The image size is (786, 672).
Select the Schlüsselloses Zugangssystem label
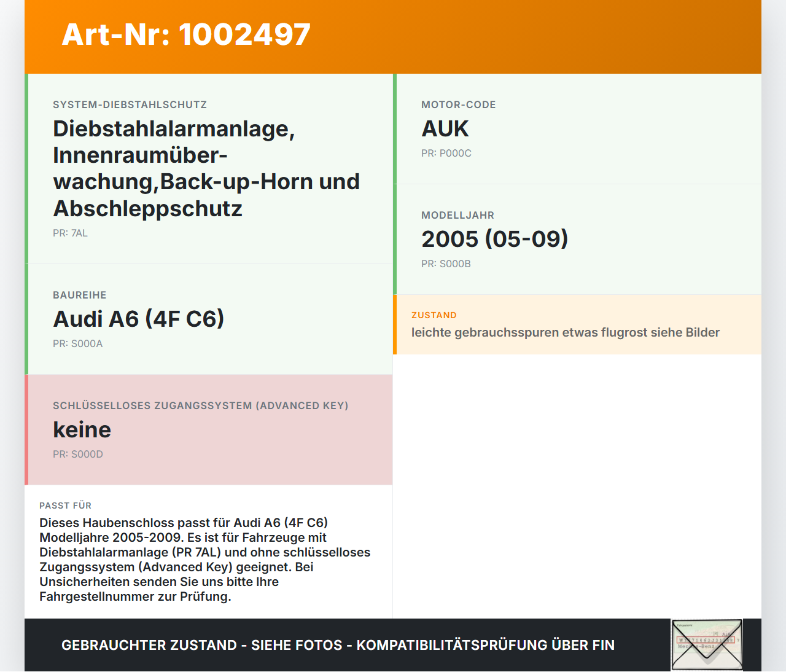[201, 405]
